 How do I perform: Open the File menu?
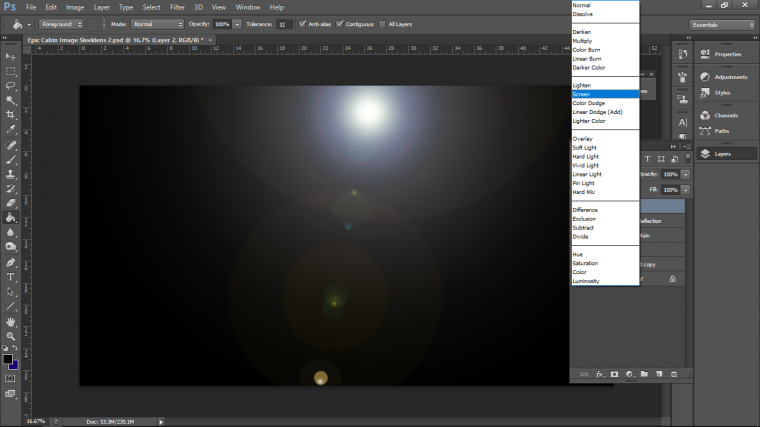31,7
